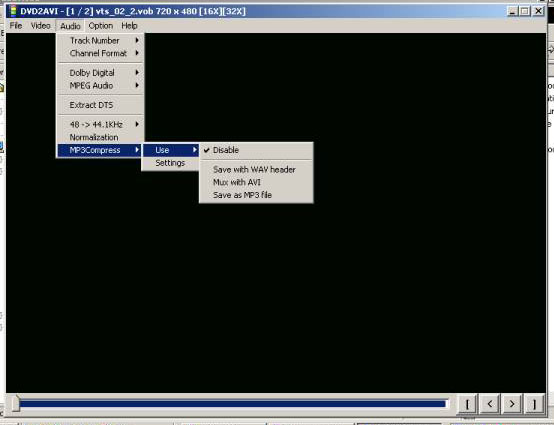Screen dimensions: 554x425
Task: Toggle Normalization in Audio menu
Action: click(100, 137)
